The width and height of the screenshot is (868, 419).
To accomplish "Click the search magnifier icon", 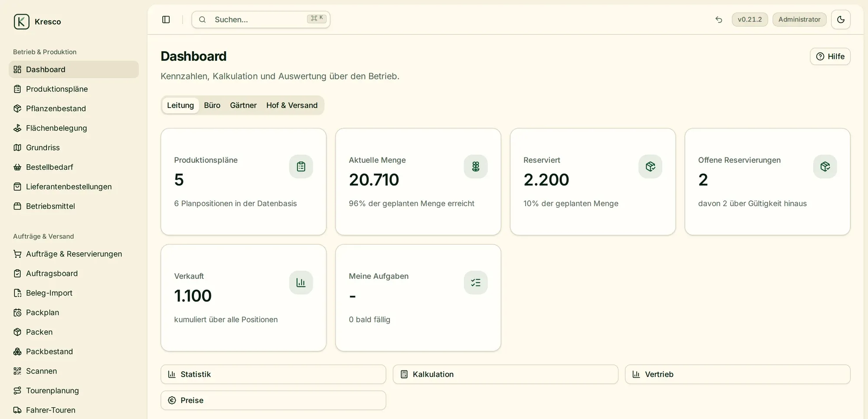I will [202, 20].
